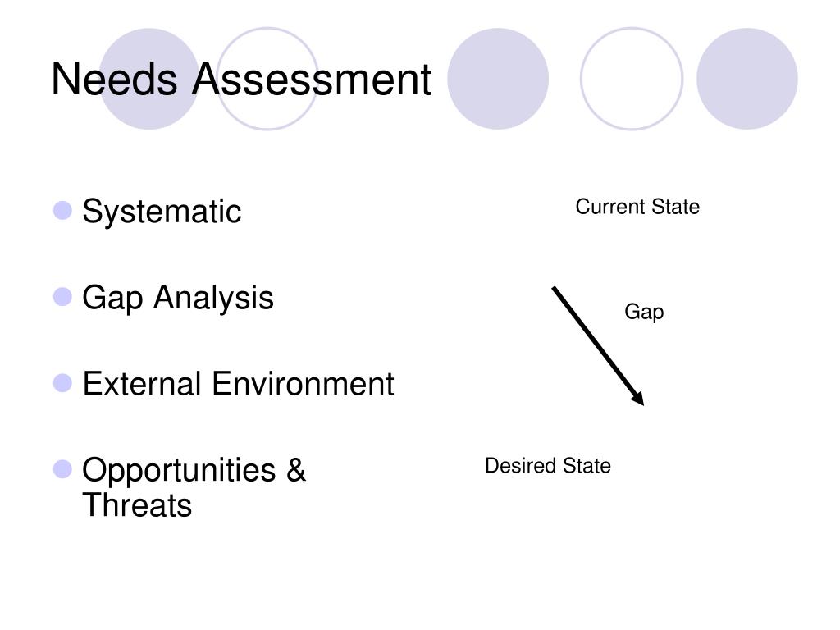Click the word Threats on the last line
Screen dimensions: 840x630
pos(137,505)
